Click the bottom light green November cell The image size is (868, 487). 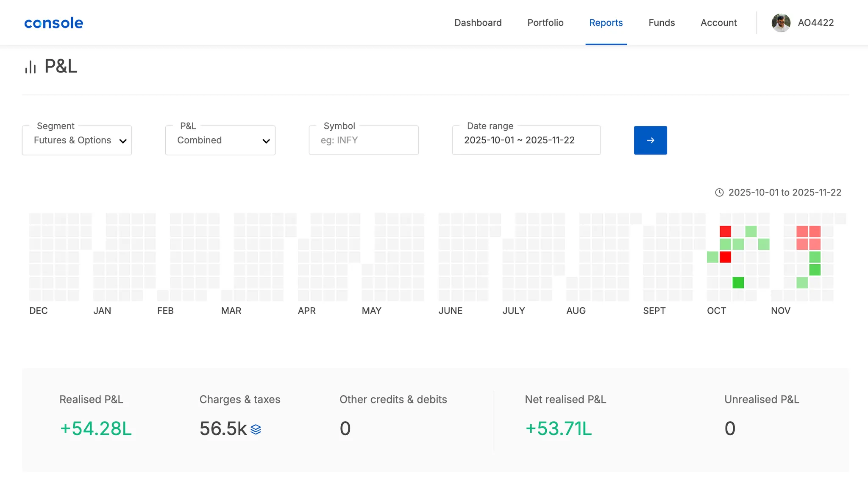point(802,283)
